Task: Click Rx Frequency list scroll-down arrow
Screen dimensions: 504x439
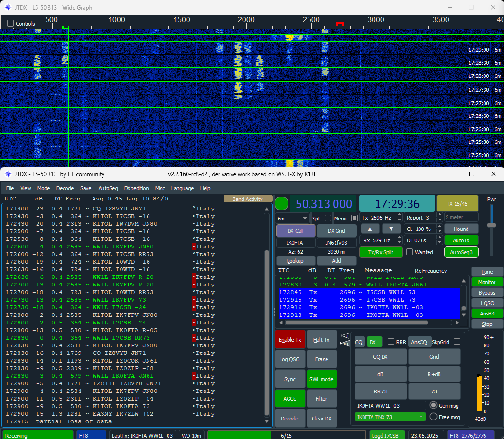Action: tap(464, 315)
